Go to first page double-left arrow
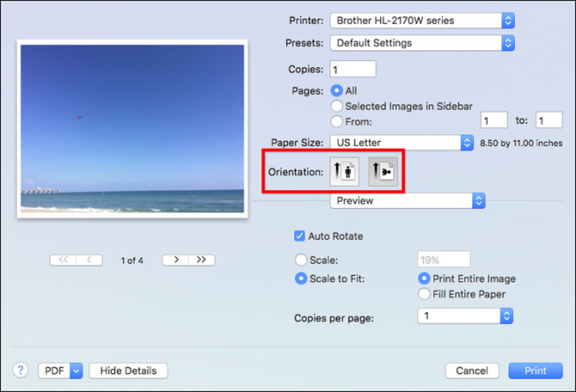 63,260
